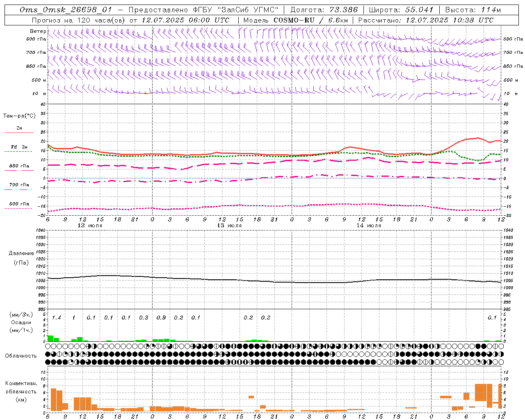Screen dimensions: 525x420
Task: Select the longitude value Долгота: 73.386
Action: 324,10
